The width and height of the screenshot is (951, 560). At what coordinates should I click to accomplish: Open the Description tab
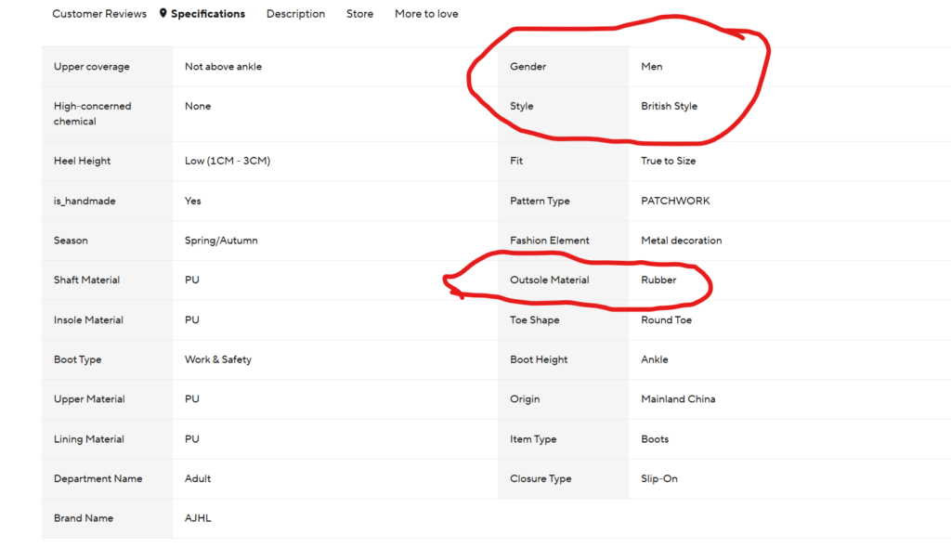click(x=295, y=14)
